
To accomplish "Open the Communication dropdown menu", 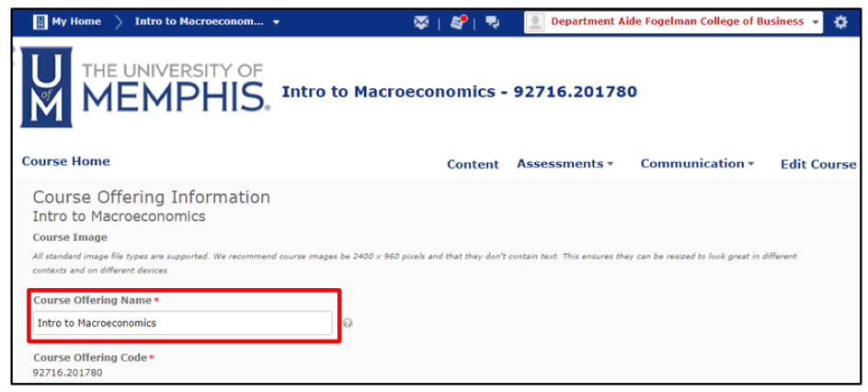I will click(x=697, y=164).
